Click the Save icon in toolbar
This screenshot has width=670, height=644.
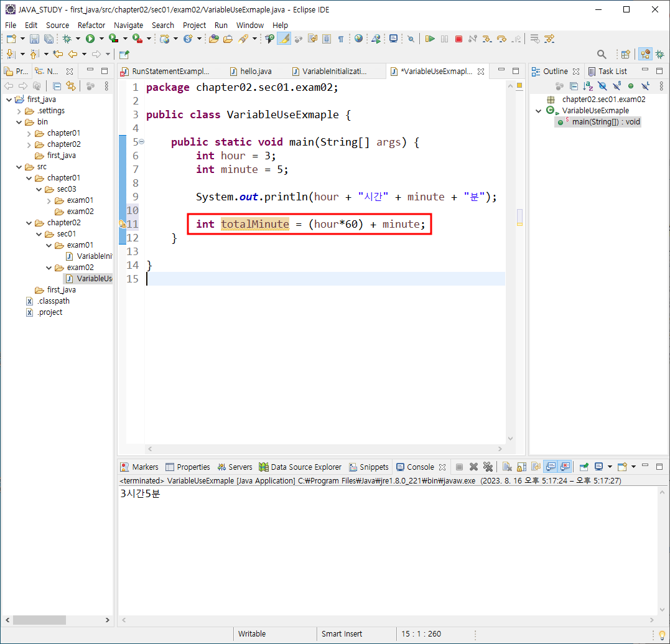coord(34,39)
